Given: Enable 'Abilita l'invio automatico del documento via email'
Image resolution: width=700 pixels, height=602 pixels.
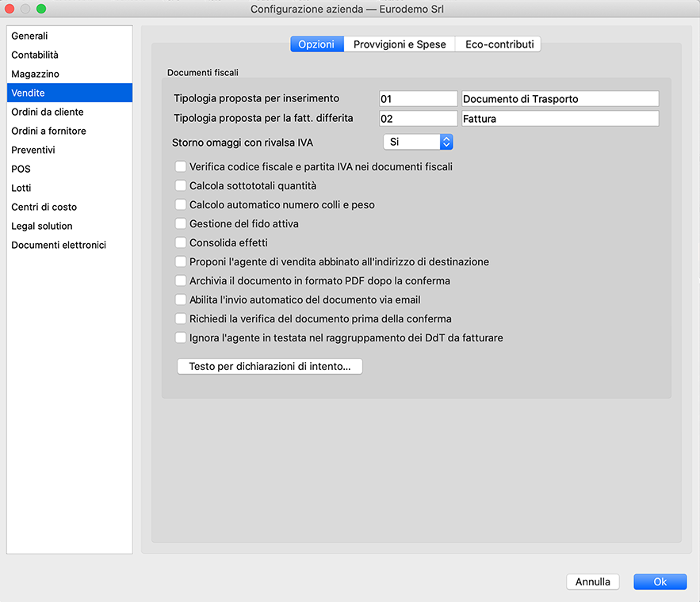Looking at the screenshot, I should click(x=181, y=300).
